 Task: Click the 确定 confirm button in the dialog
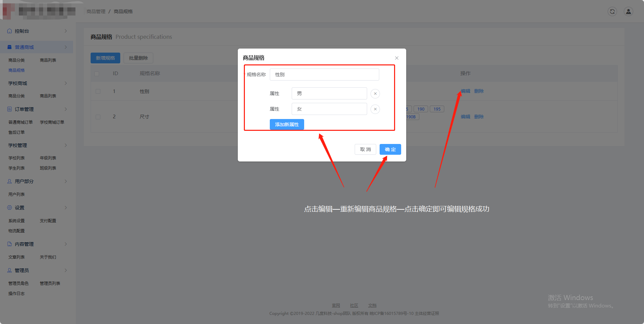pos(390,149)
